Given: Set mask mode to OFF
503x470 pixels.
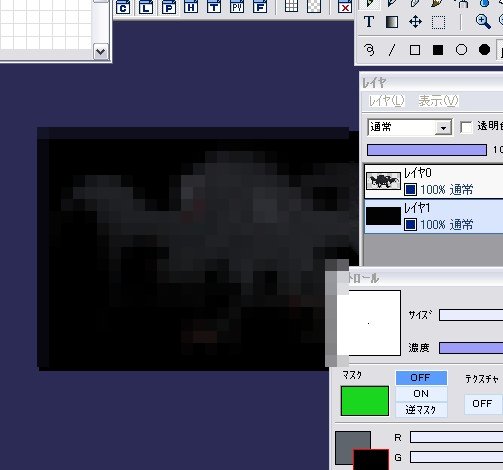Looking at the screenshot, I should click(x=421, y=378).
